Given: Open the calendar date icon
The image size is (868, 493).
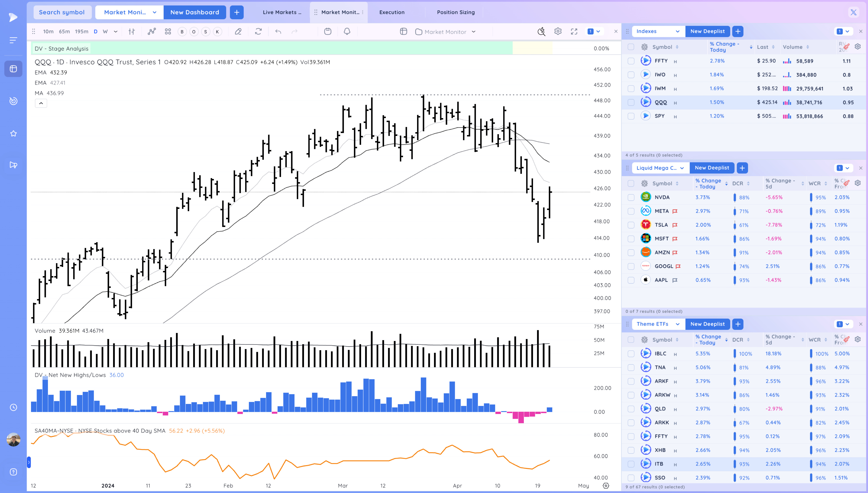Looking at the screenshot, I should (x=327, y=31).
